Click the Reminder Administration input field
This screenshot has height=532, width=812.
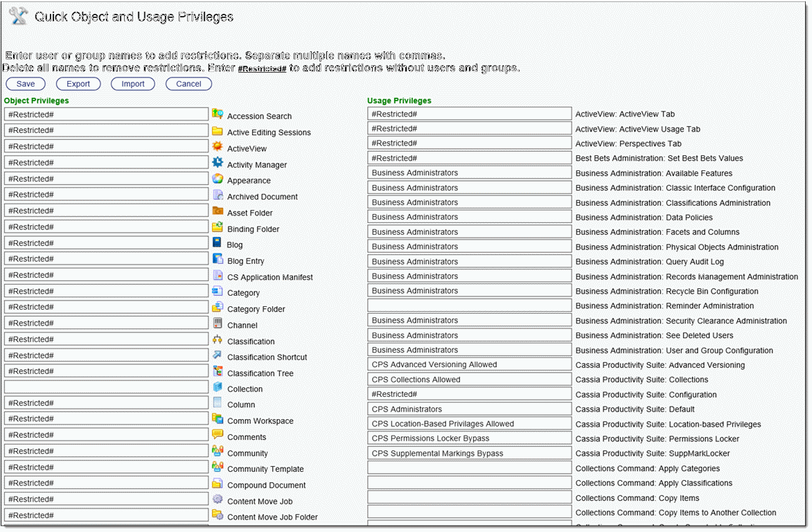click(x=469, y=305)
